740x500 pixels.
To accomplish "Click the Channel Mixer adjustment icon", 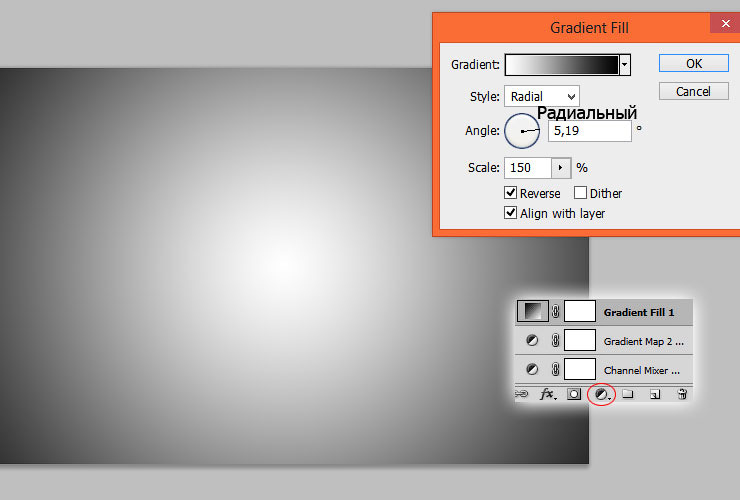I will click(532, 369).
